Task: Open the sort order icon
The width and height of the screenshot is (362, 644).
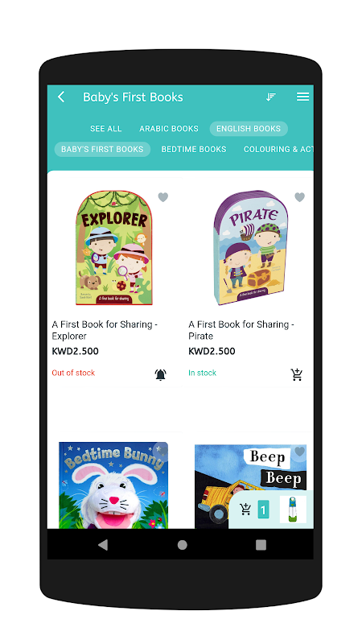Action: (270, 97)
